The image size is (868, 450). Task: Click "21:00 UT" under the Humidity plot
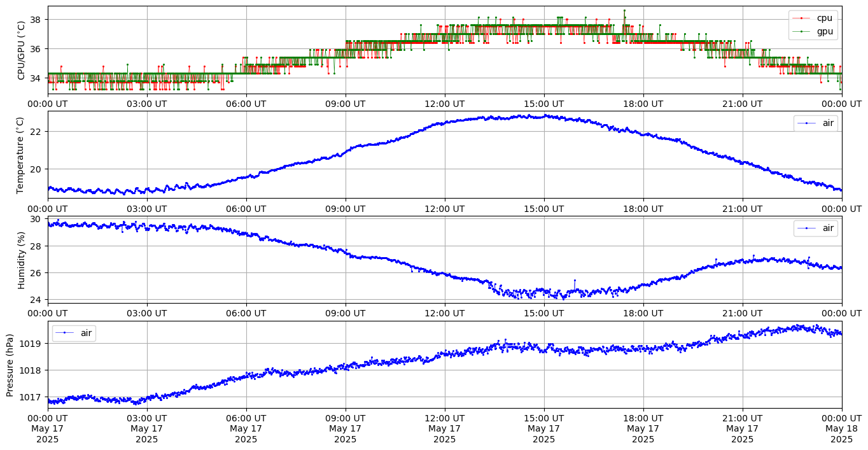(743, 313)
